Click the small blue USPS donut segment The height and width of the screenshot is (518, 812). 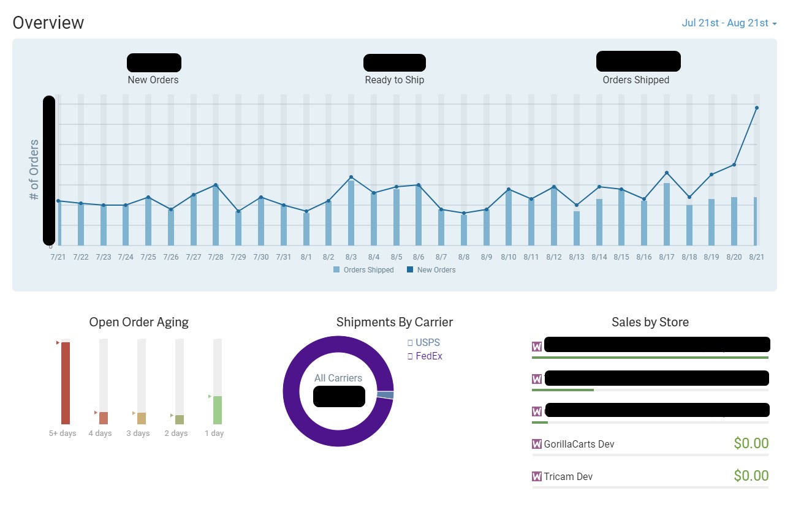[385, 395]
